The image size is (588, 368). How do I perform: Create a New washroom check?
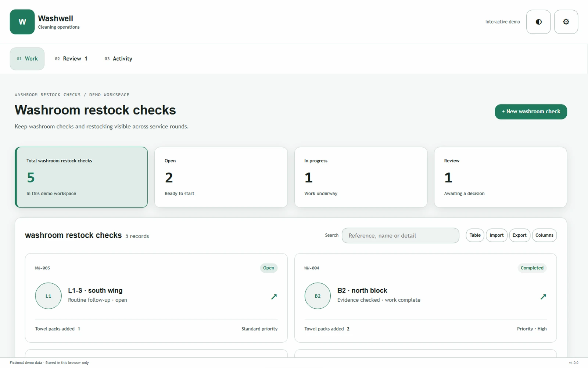point(531,112)
